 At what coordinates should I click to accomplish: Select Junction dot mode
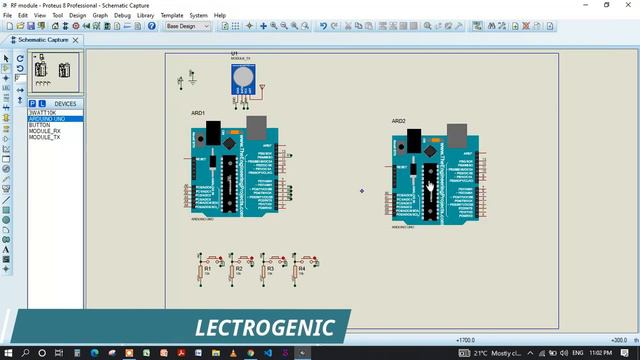[x=6, y=78]
